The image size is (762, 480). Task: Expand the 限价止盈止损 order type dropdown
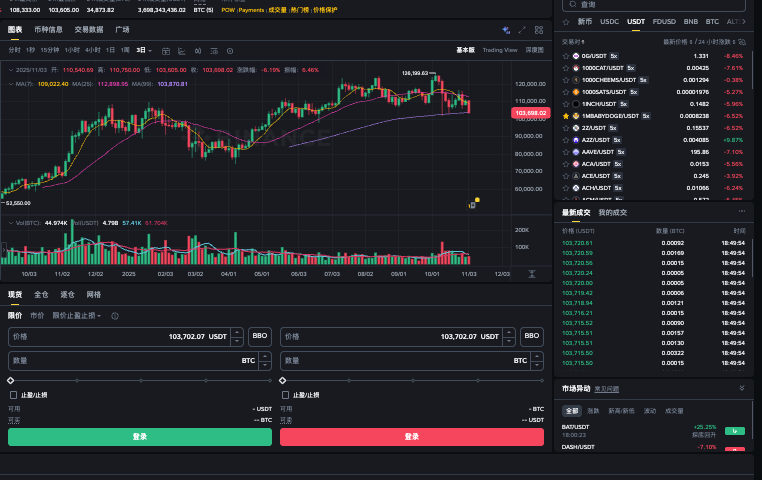[77, 316]
